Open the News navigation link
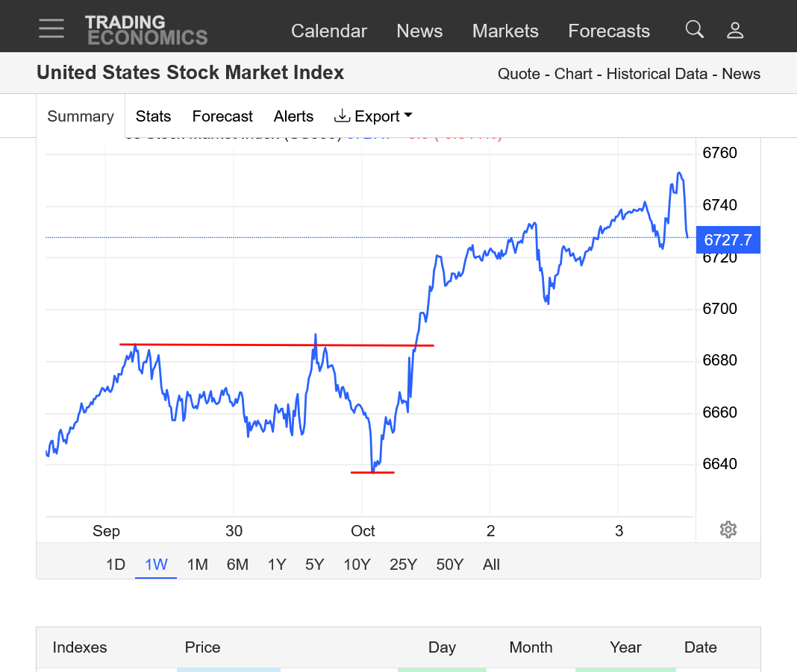 point(419,31)
